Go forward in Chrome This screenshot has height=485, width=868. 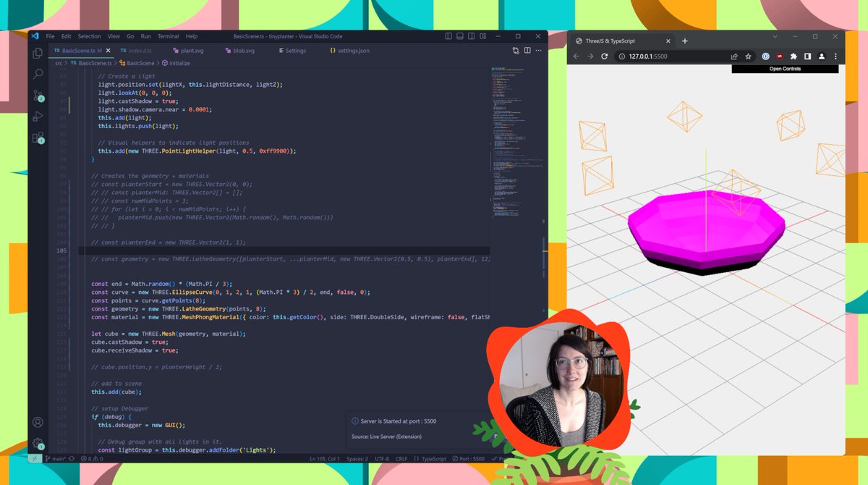(x=590, y=56)
